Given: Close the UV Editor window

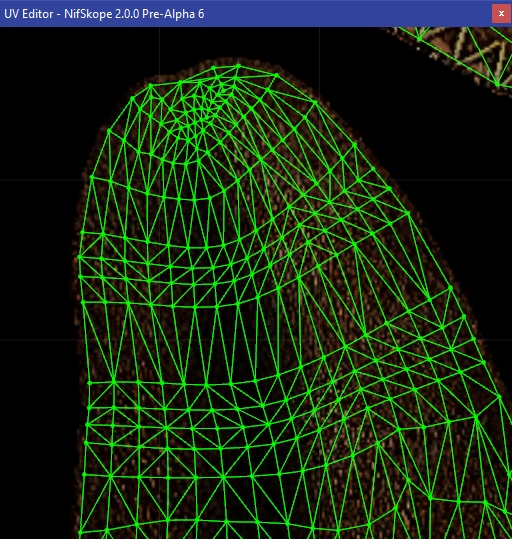Looking at the screenshot, I should click(501, 13).
